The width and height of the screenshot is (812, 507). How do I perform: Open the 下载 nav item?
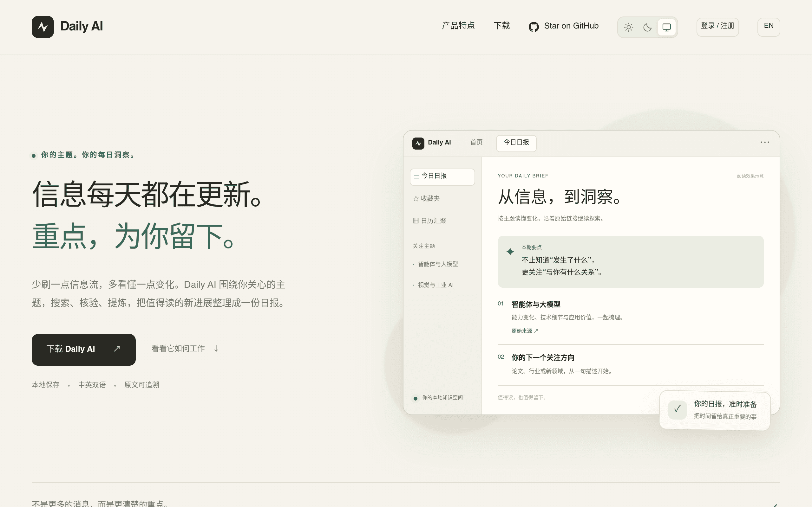click(501, 26)
